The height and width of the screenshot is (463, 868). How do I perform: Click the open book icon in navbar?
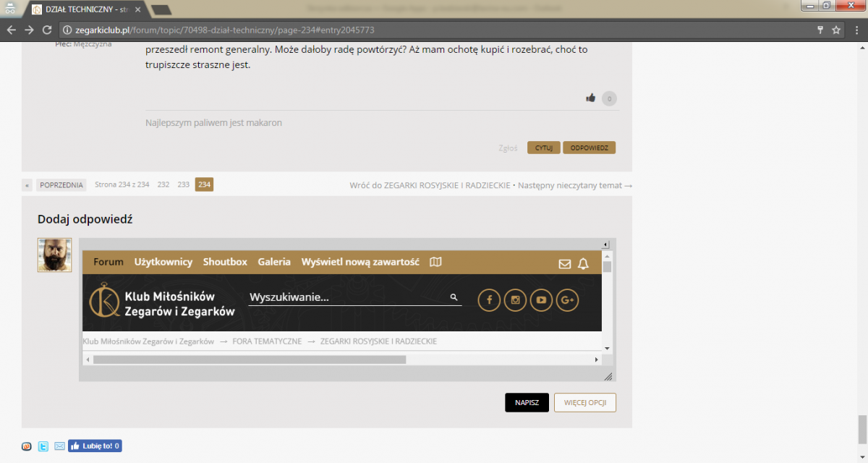(x=435, y=262)
